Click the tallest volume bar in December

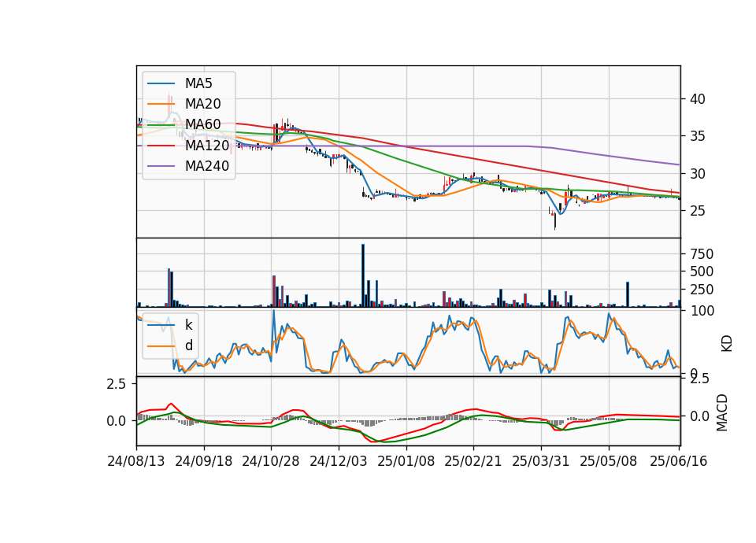pos(363,275)
